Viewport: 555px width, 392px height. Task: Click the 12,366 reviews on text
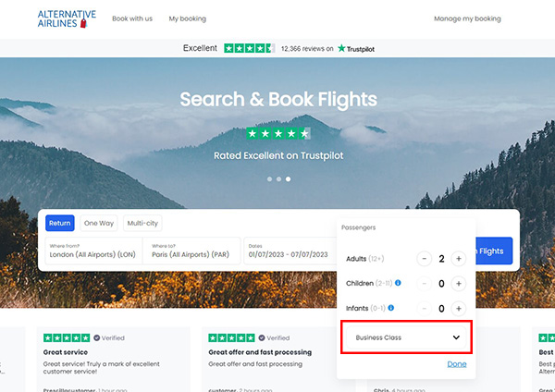click(x=307, y=48)
